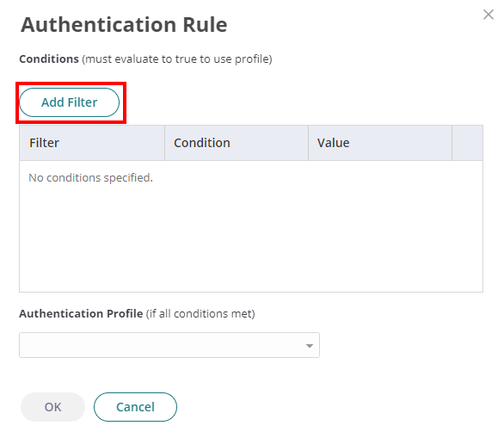Viewport: 504px width, 438px height.
Task: Expand the Authentication Profile dropdown arrow
Action: pyautogui.click(x=310, y=346)
